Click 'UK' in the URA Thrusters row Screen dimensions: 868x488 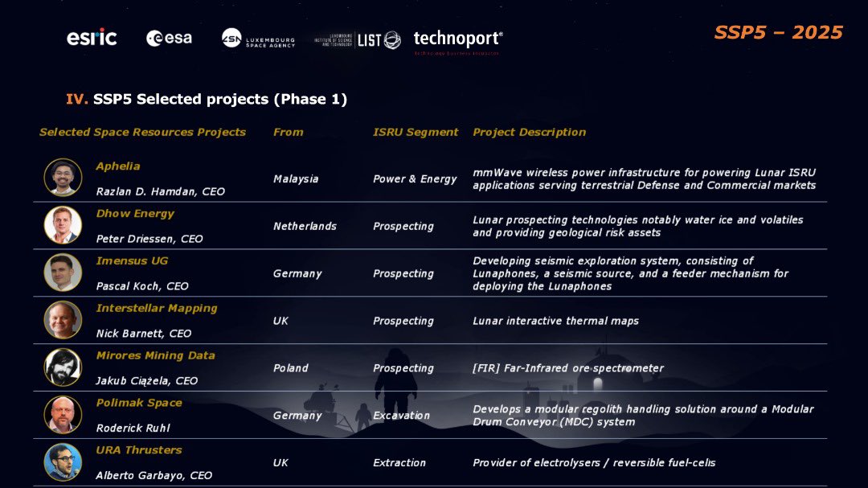pos(280,462)
